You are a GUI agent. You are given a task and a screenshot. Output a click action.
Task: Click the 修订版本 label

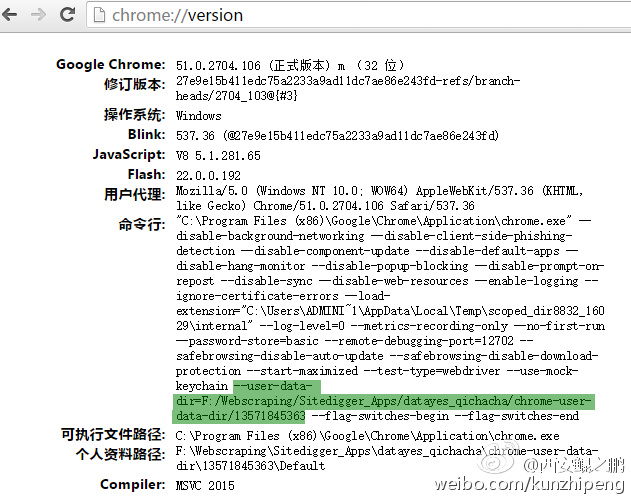point(134,84)
